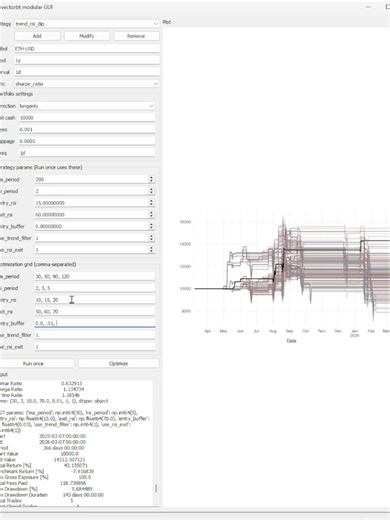The image size is (390, 520).
Task: Click the entry_rsi spinbox stepper arrows
Action: point(151,203)
